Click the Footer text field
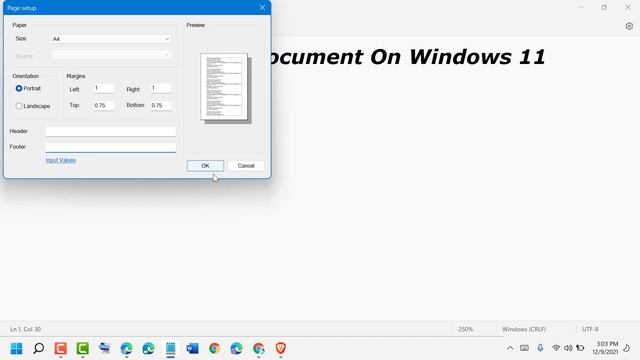Image resolution: width=640 pixels, height=360 pixels. point(111,147)
